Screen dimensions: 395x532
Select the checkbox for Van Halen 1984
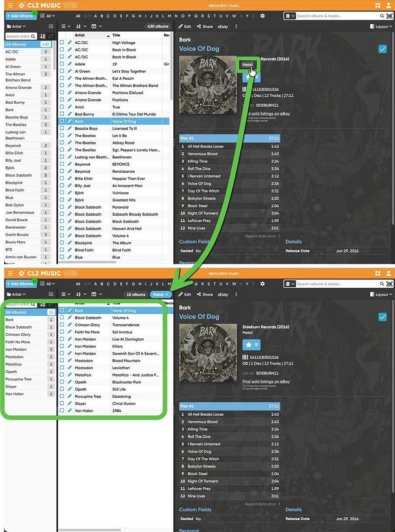pyautogui.click(x=62, y=410)
